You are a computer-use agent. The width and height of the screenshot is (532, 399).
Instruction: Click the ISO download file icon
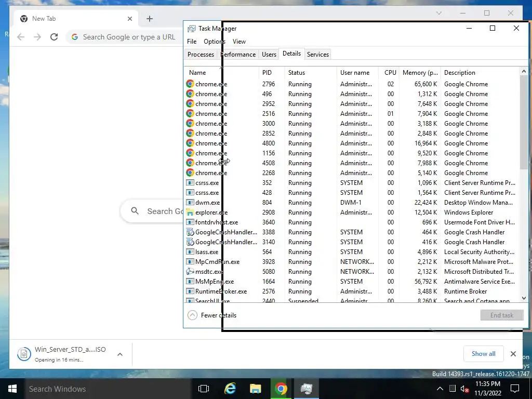[x=24, y=354]
